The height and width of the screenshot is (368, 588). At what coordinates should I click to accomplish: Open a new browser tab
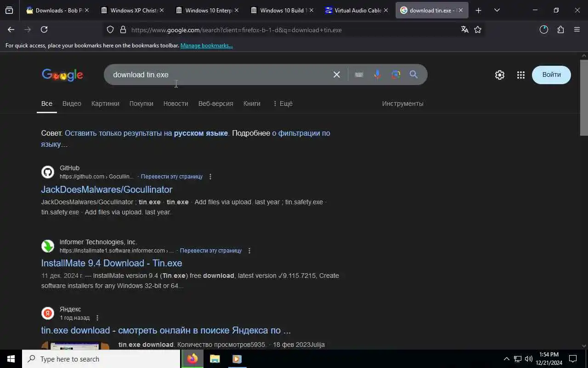[x=478, y=10]
